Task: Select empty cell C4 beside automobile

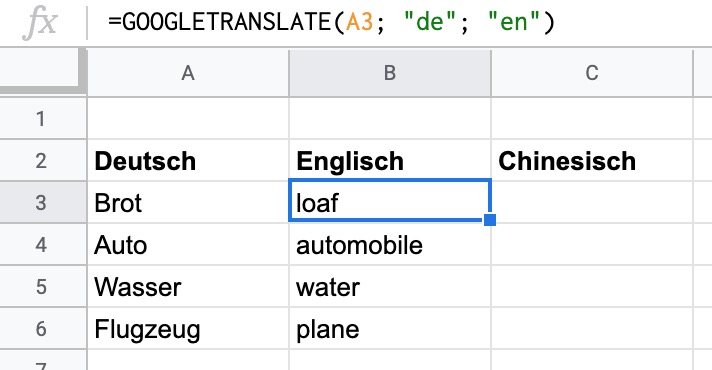Action: [592, 245]
